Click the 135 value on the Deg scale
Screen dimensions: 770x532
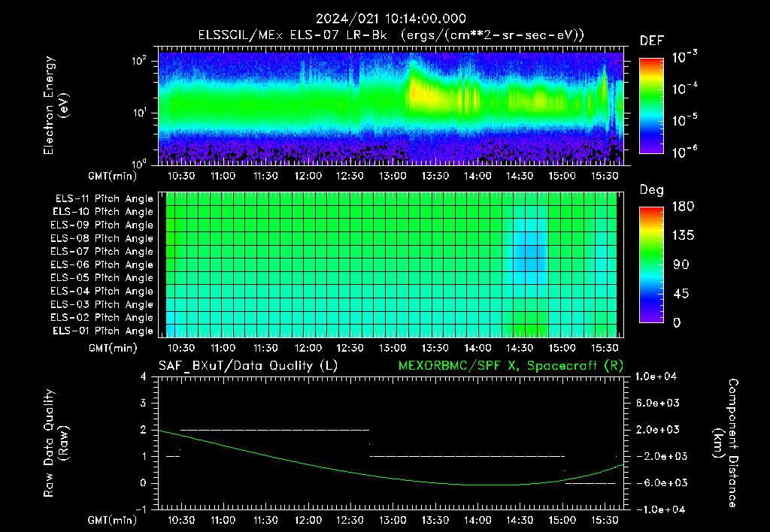coord(683,236)
